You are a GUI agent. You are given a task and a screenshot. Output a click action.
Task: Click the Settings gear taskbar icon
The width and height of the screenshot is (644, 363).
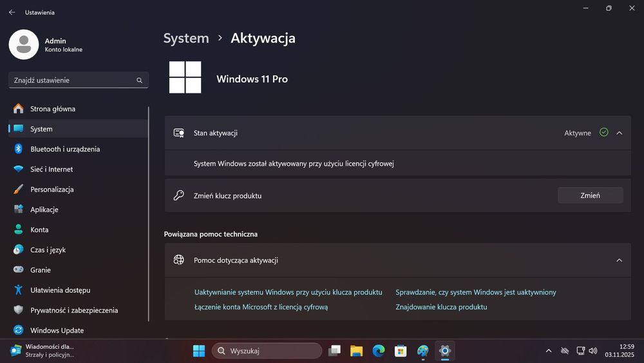point(445,351)
